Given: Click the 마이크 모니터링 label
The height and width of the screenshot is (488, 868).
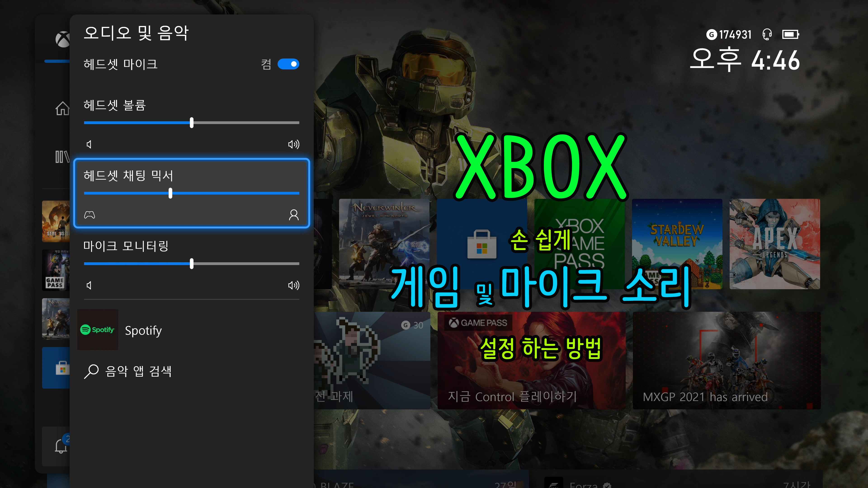Looking at the screenshot, I should click(x=126, y=246).
